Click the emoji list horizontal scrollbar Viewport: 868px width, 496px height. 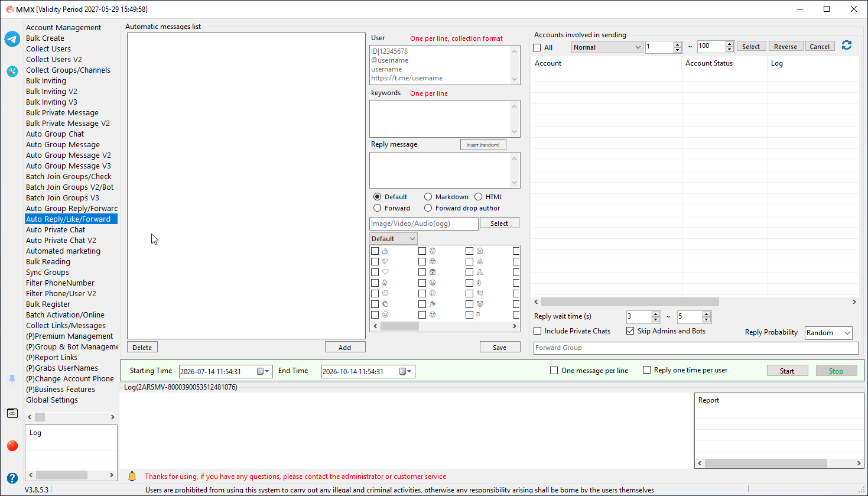[x=445, y=326]
